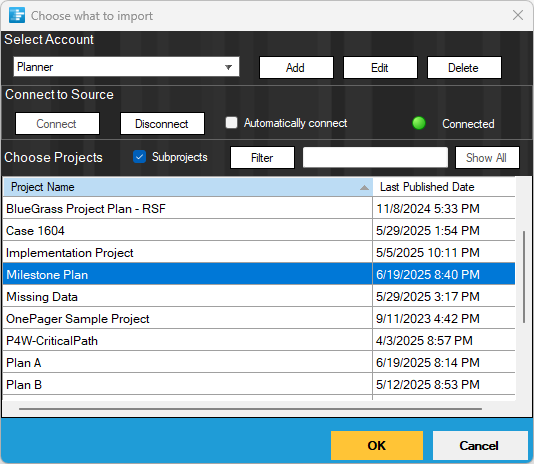This screenshot has height=464, width=534.
Task: Click the Add account button
Action: tap(296, 67)
